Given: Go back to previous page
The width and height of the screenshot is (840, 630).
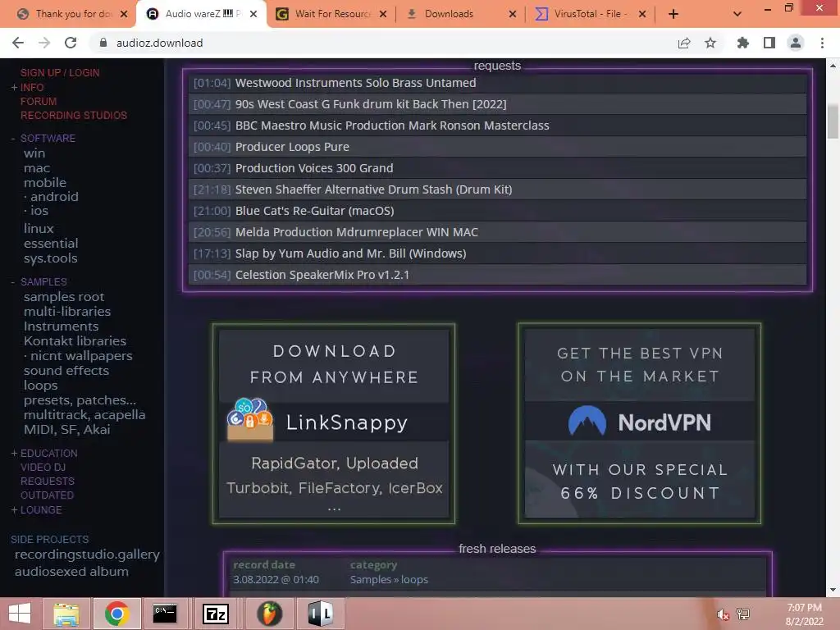Looking at the screenshot, I should pos(18,43).
